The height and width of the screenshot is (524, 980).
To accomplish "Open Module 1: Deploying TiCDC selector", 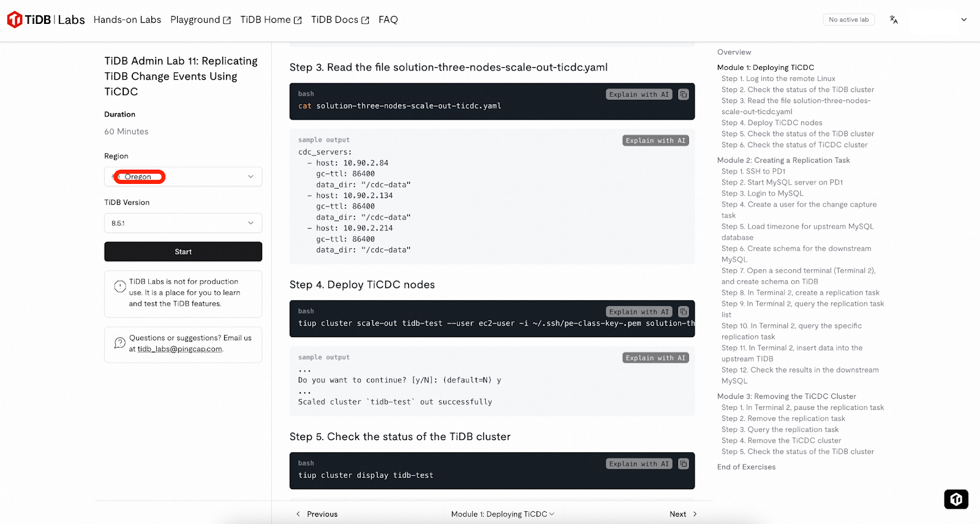I will coord(502,514).
